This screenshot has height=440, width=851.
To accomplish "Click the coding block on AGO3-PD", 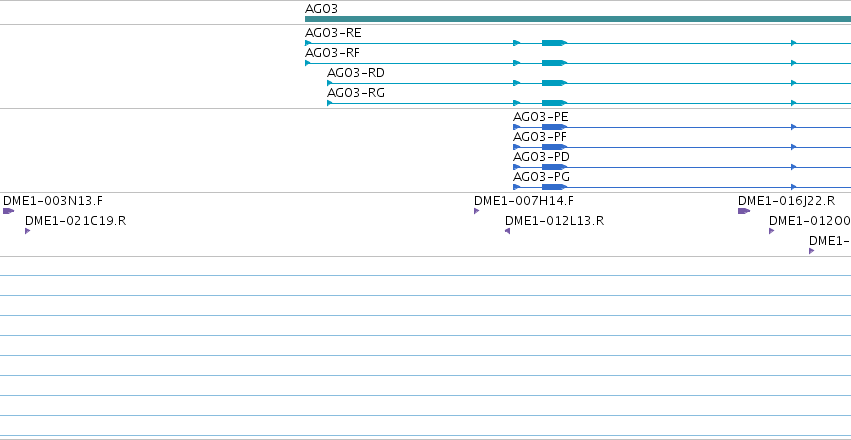I will [x=554, y=167].
